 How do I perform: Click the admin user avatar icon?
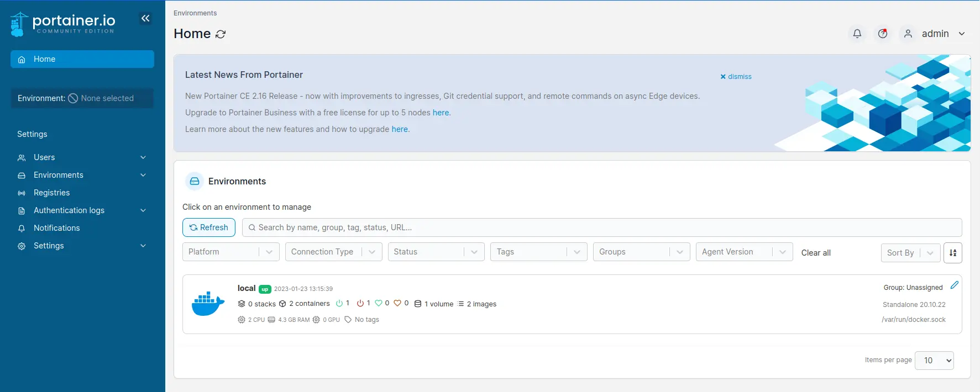tap(908, 34)
